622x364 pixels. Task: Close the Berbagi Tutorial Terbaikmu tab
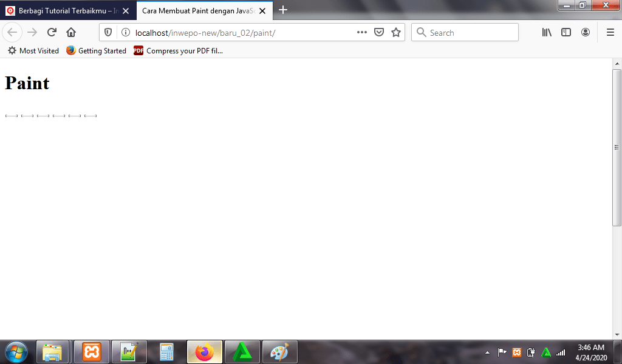click(126, 11)
